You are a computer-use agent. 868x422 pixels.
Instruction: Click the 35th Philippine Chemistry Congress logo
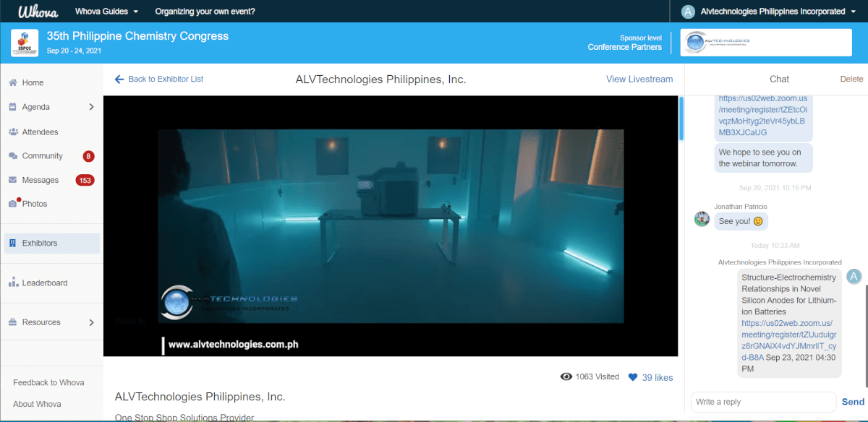pos(25,43)
